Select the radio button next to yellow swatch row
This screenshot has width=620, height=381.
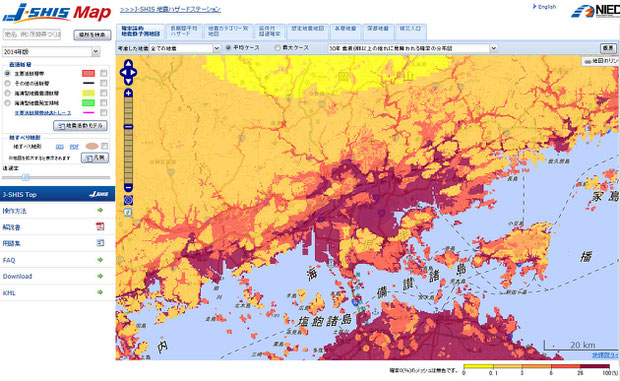point(8,93)
